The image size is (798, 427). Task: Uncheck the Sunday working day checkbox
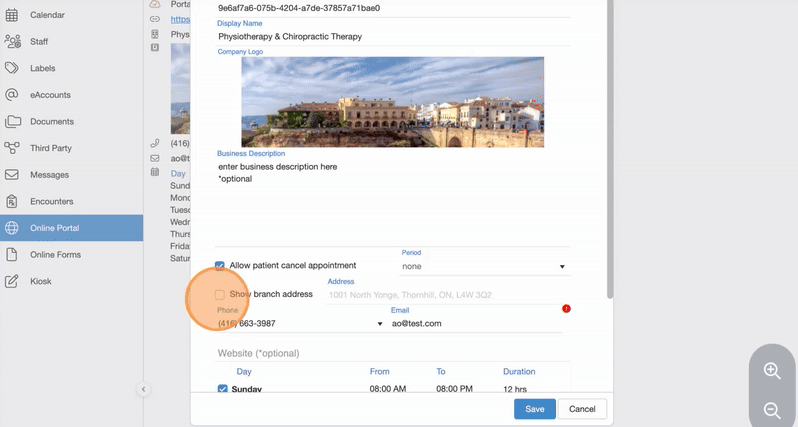click(222, 389)
